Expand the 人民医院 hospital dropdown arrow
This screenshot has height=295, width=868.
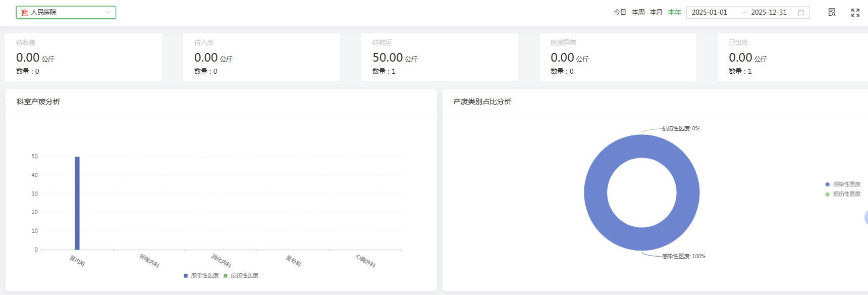click(x=108, y=13)
